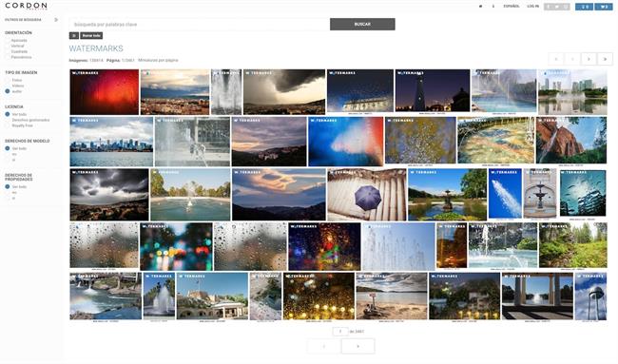618x364 pixels.
Task: Open the blue abstract with red edge thumbnail
Action: tap(346, 142)
